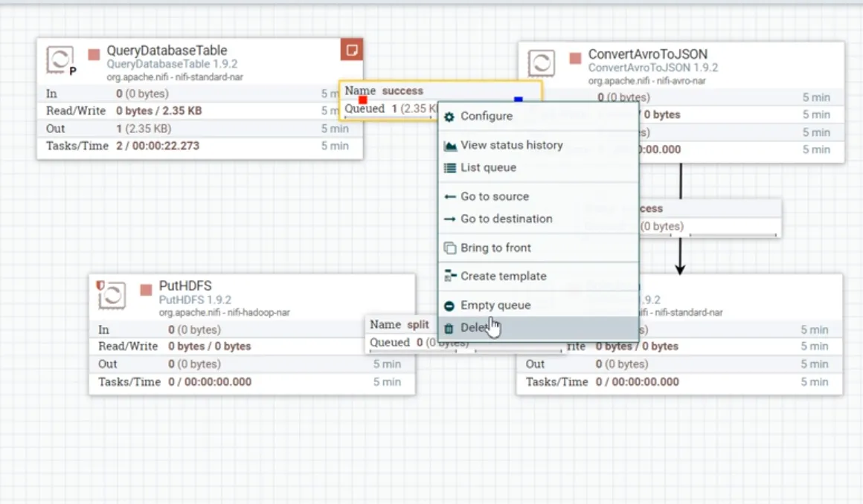The height and width of the screenshot is (504, 863).
Task: Open the bulletin note icon on QueryDatabaseTable
Action: pos(351,50)
